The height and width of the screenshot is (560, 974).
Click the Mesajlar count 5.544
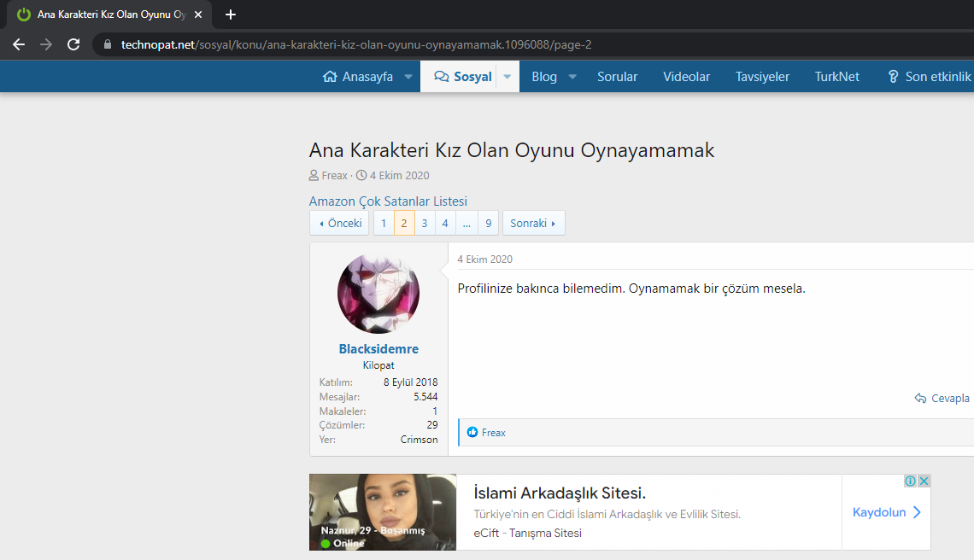point(425,397)
